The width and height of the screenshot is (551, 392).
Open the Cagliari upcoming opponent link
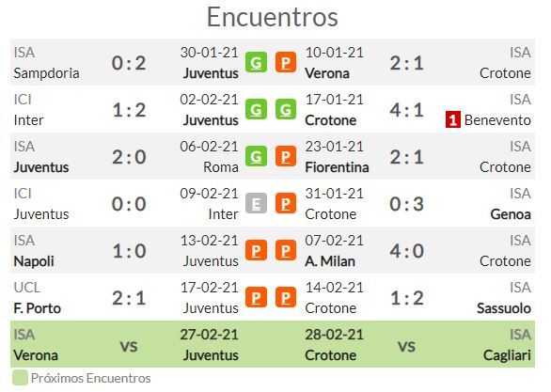pyautogui.click(x=507, y=355)
